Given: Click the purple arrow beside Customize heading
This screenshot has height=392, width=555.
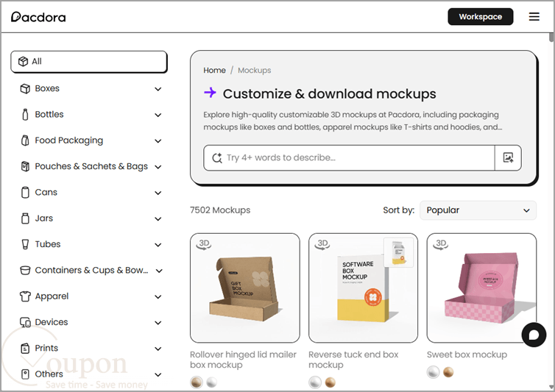Looking at the screenshot, I should (x=210, y=93).
